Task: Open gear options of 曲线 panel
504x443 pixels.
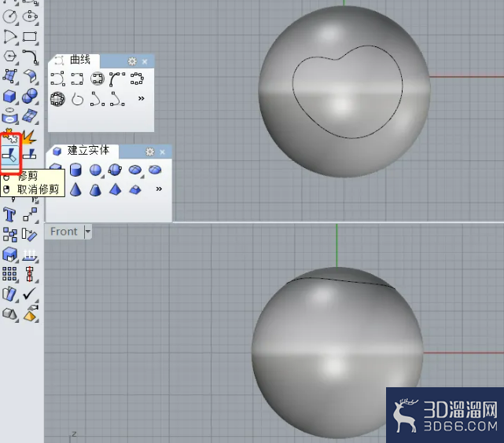Action: 132,61
